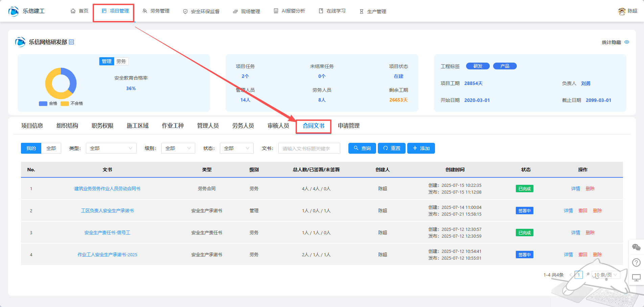644x307 pixels.
Task: Expand the 类型 dropdown
Action: 111,148
